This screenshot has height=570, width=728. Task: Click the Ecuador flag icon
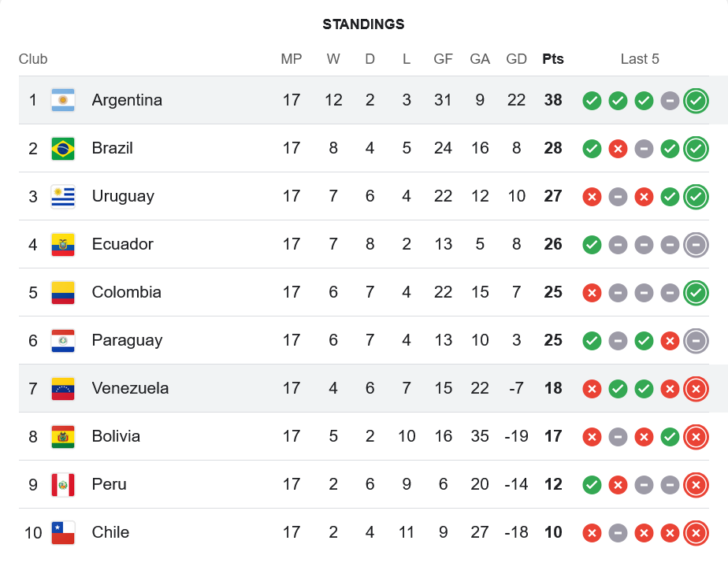click(63, 244)
